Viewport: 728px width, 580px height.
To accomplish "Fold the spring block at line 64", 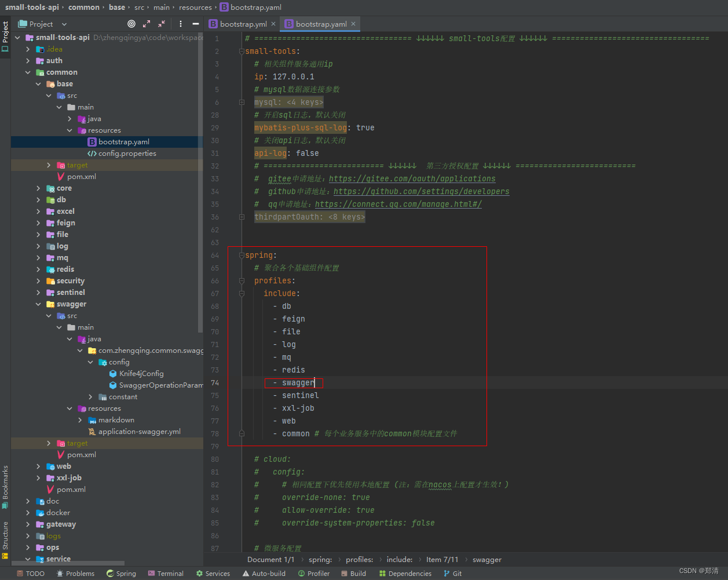I will [242, 255].
